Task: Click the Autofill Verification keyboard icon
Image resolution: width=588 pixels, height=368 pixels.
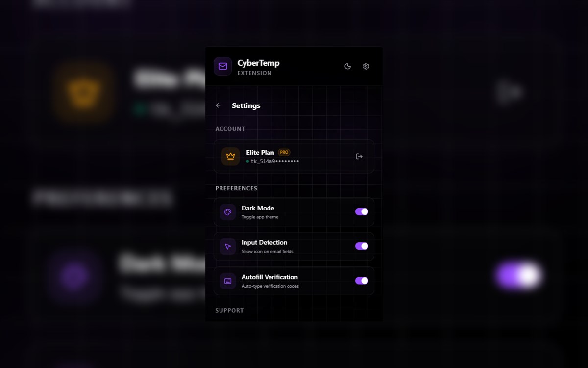Action: 228,281
